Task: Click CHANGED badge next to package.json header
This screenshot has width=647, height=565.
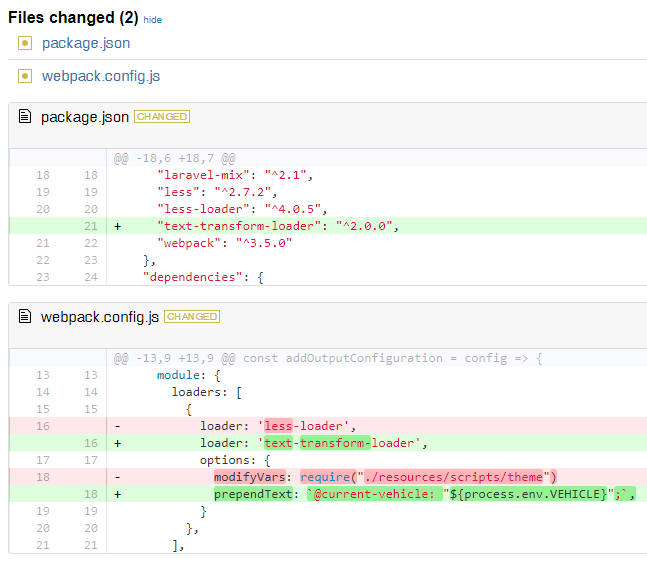Action: coord(162,117)
